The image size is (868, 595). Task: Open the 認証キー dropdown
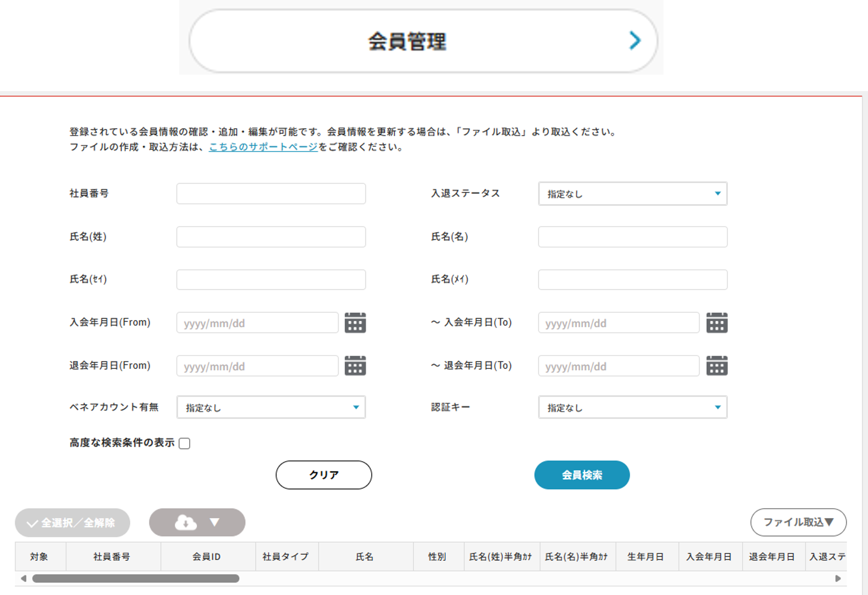pyautogui.click(x=632, y=407)
